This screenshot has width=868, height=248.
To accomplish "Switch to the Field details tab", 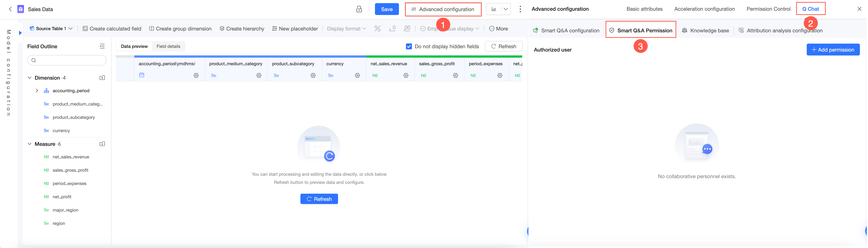I will [168, 46].
